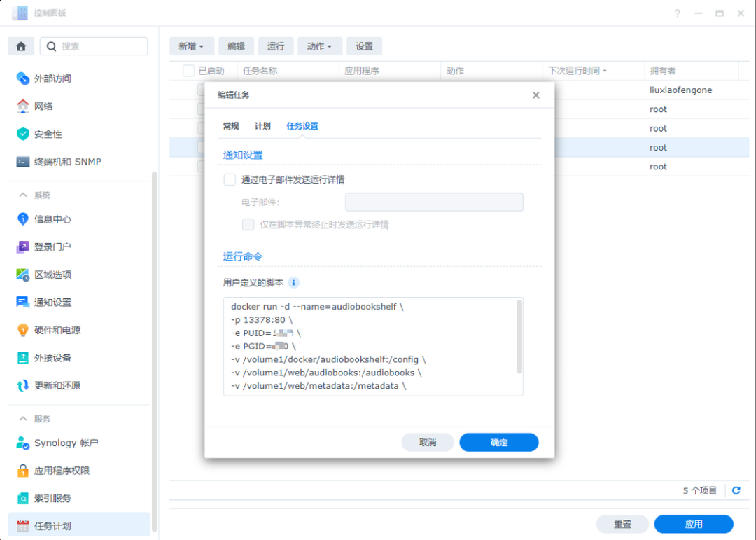
Task: Click the 确定 button in dialog
Action: pos(498,443)
